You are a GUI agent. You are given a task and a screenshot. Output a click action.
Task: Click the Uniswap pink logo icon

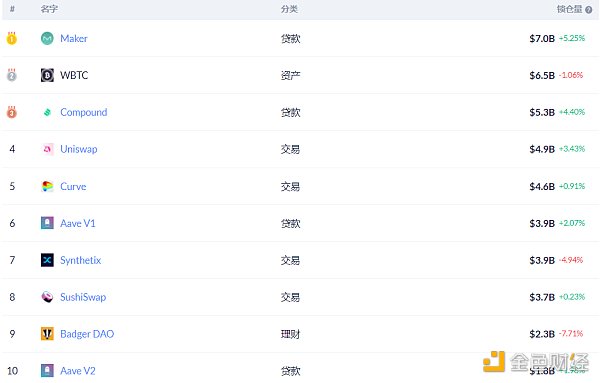pos(47,149)
